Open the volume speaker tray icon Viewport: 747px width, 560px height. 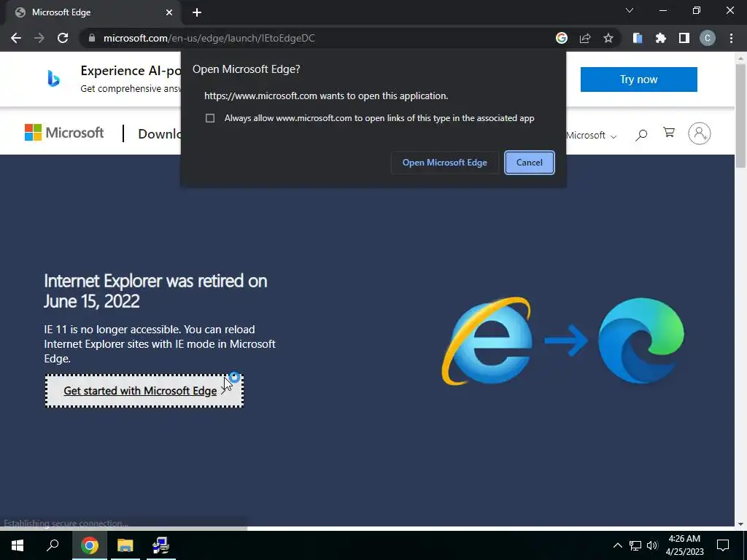click(x=652, y=545)
